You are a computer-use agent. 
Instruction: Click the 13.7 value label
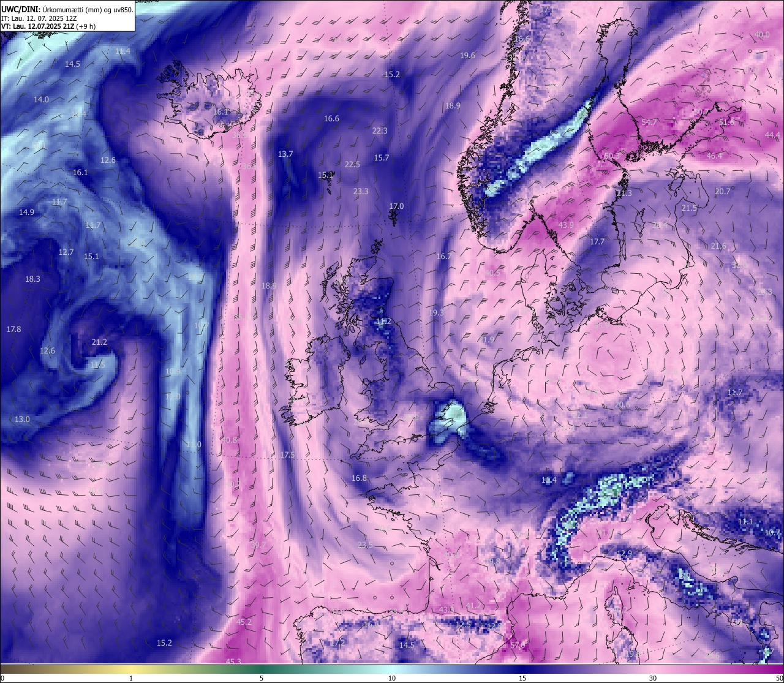(285, 154)
